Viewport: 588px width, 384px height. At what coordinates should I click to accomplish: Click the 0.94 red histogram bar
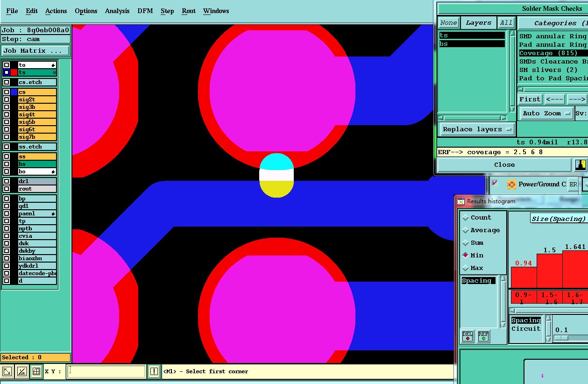[x=524, y=277]
